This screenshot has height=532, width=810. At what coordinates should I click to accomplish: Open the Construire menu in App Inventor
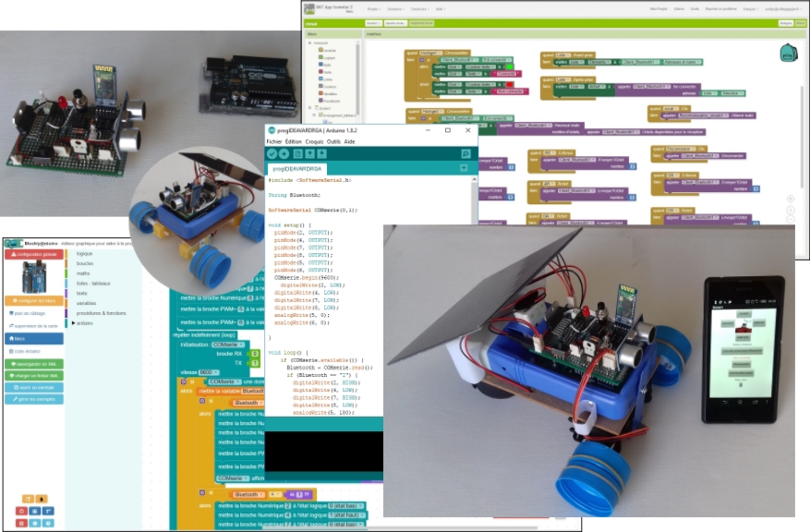(418, 9)
